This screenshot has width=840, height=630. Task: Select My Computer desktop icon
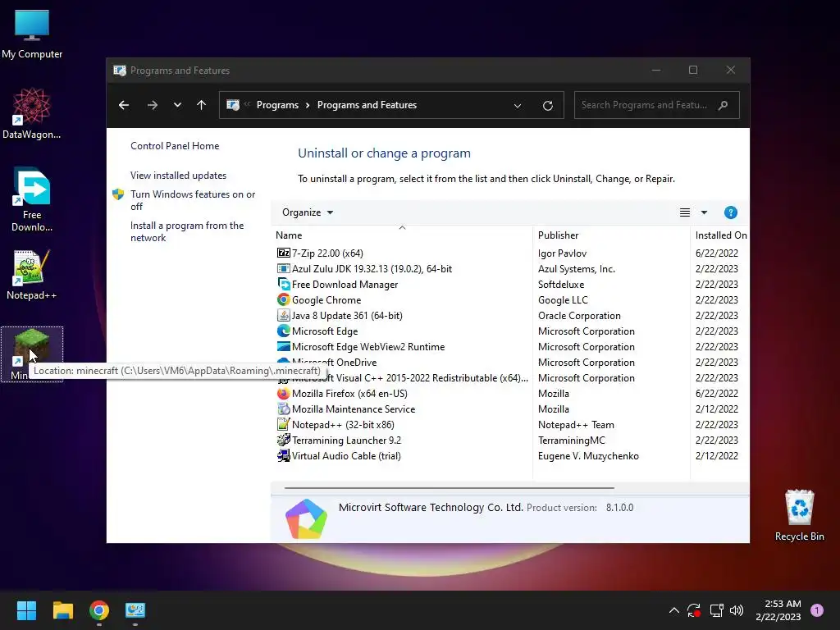tap(32, 34)
